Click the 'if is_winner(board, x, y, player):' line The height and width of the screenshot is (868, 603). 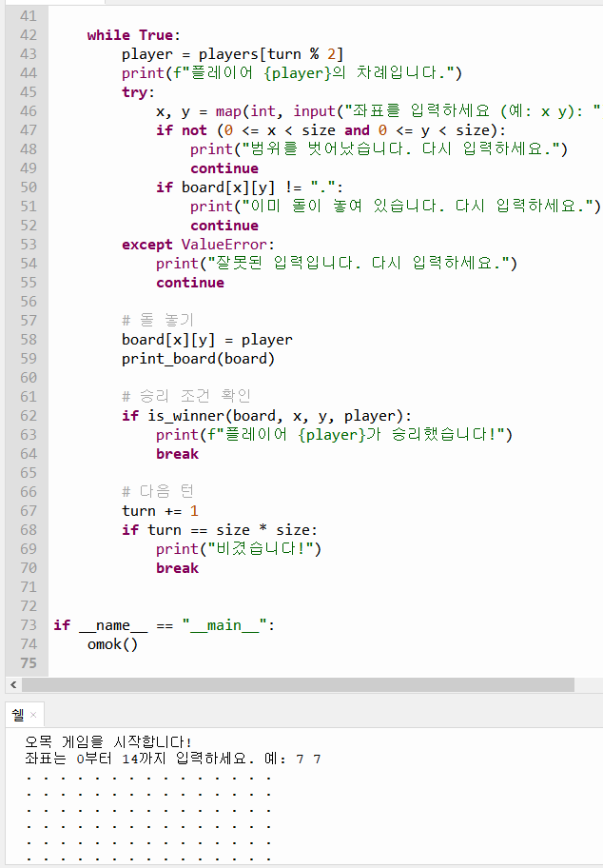[x=266, y=416]
